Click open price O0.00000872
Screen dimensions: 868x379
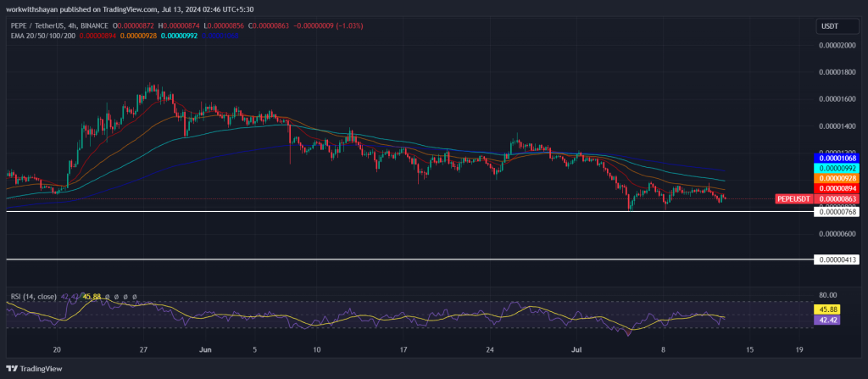[x=134, y=26]
